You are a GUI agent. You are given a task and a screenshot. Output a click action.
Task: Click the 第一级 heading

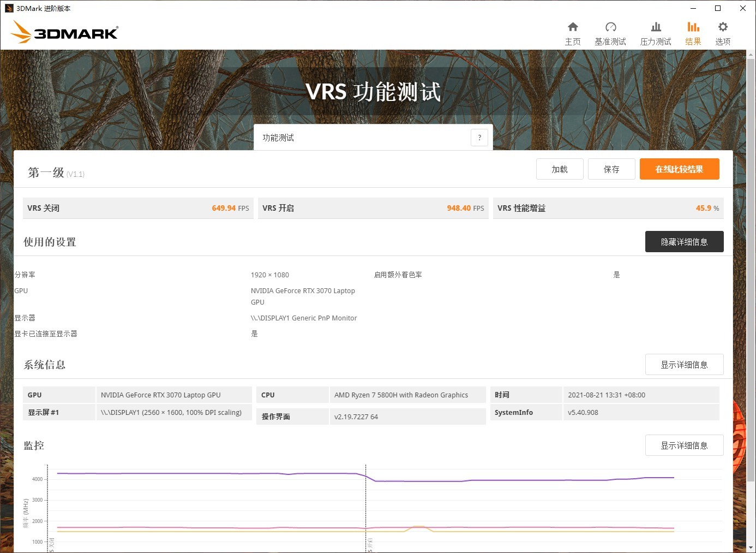click(46, 173)
